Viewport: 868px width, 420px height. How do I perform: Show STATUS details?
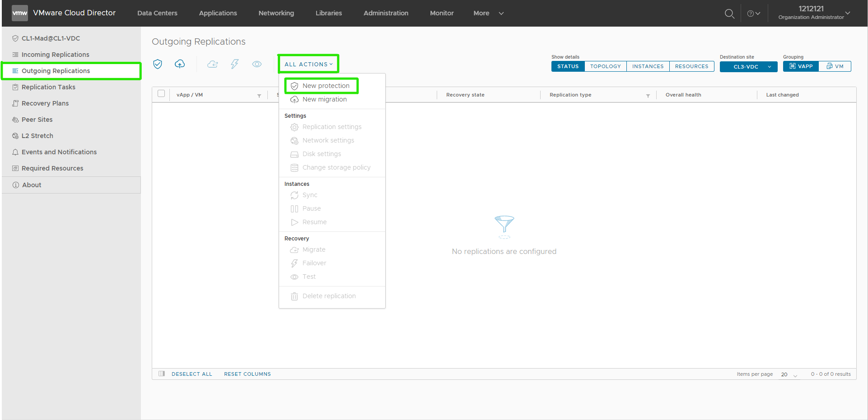tap(568, 66)
